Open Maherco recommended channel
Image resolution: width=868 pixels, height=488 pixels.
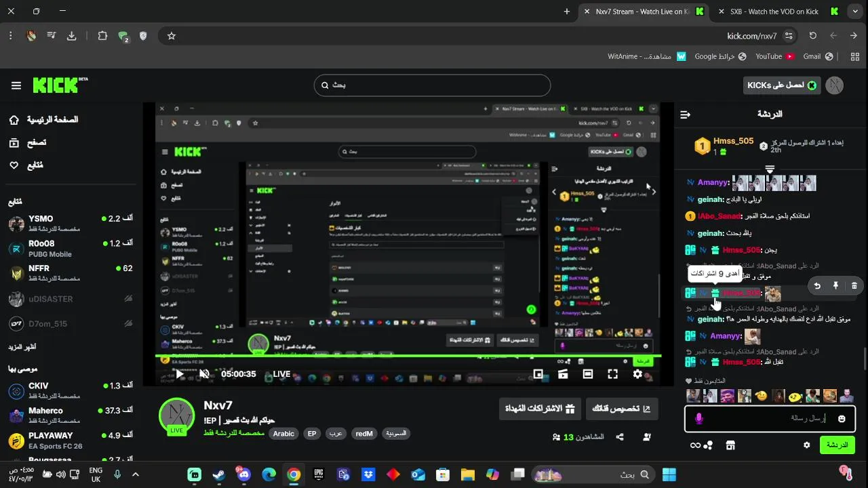click(71, 415)
